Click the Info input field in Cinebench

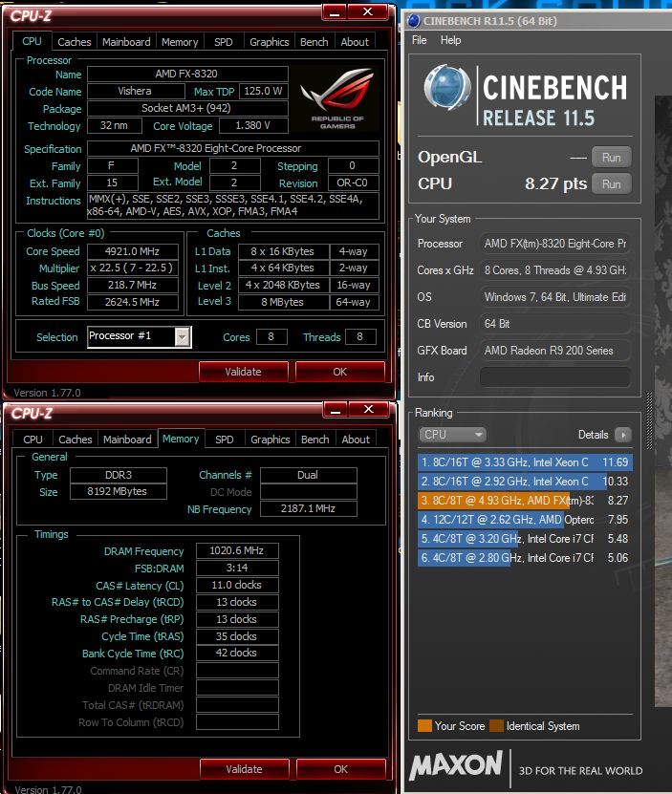(x=555, y=377)
